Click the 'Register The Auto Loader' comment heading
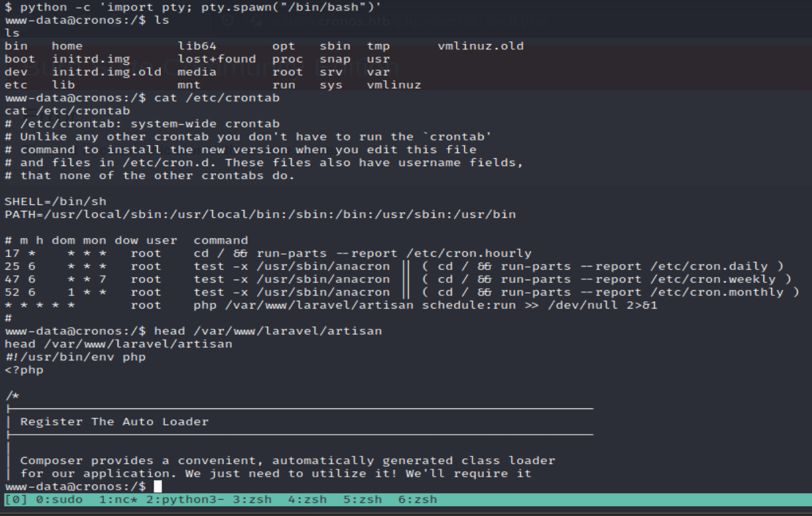Image resolution: width=812 pixels, height=516 pixels. (x=114, y=421)
